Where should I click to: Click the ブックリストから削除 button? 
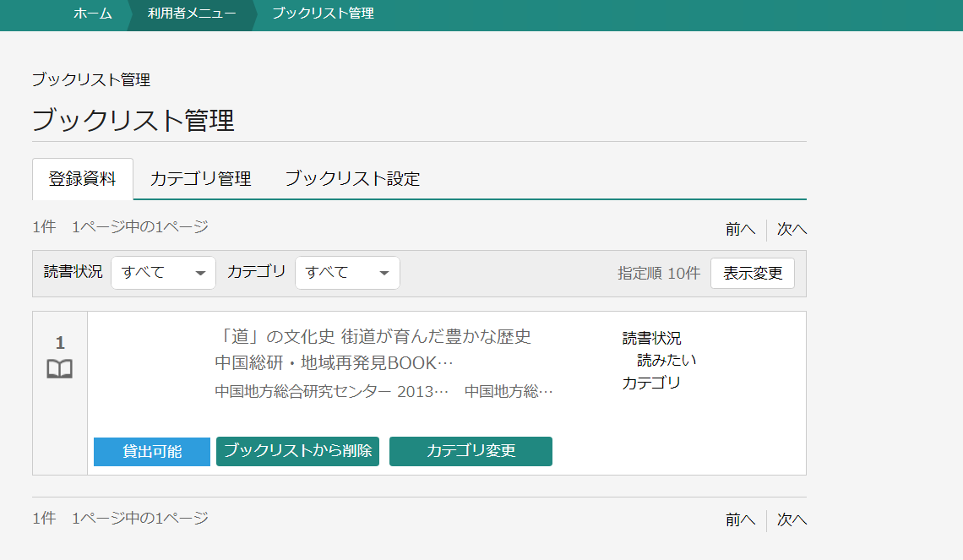coord(297,451)
